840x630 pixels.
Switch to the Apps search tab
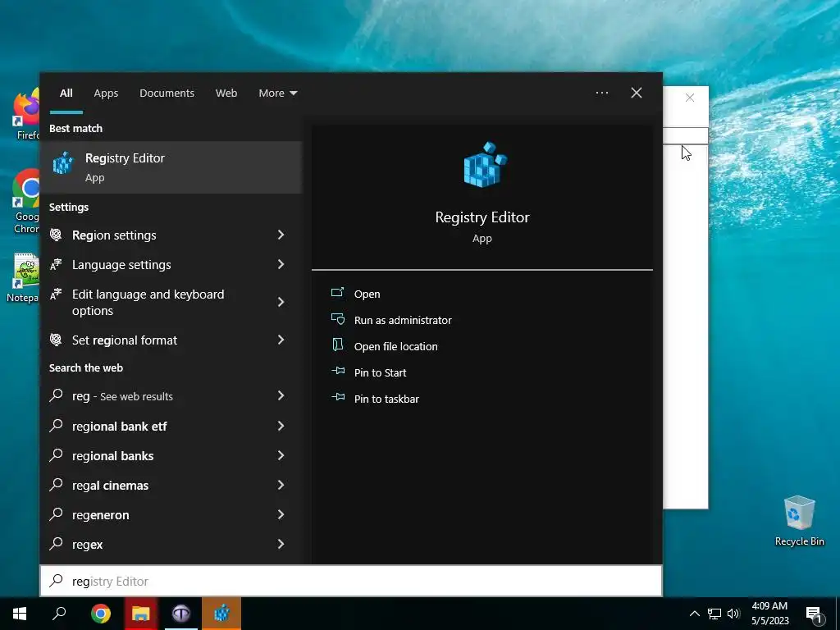click(x=106, y=94)
